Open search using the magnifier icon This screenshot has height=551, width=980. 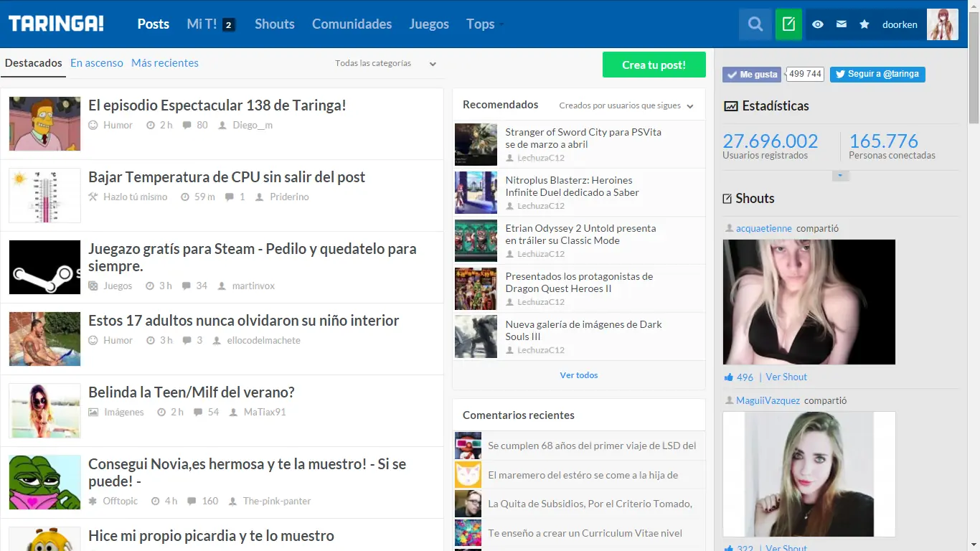pos(755,24)
